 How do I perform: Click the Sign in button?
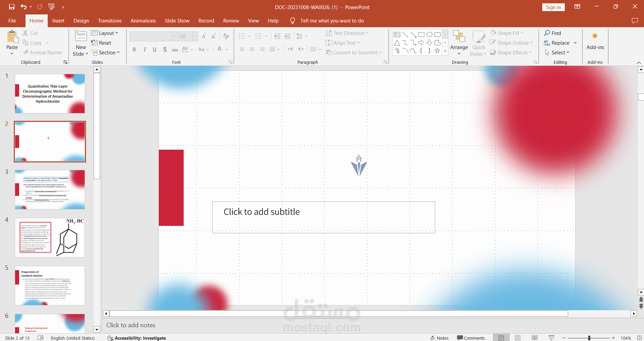[x=553, y=7]
